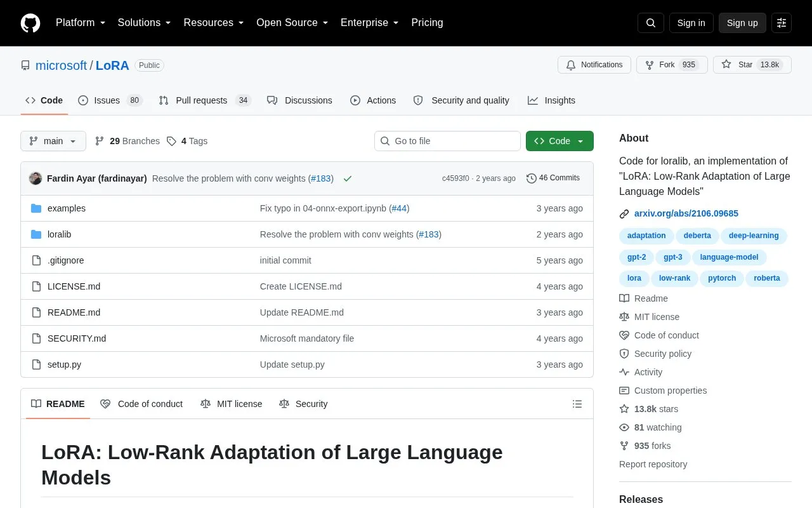Open the Insights tab
Viewport: 812px width, 508px height.
[x=551, y=100]
